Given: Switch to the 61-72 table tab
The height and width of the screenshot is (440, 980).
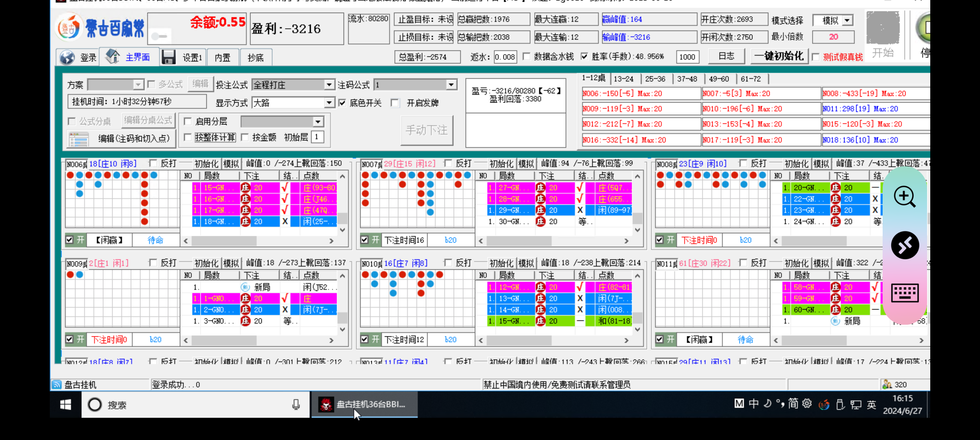Looking at the screenshot, I should tap(752, 79).
